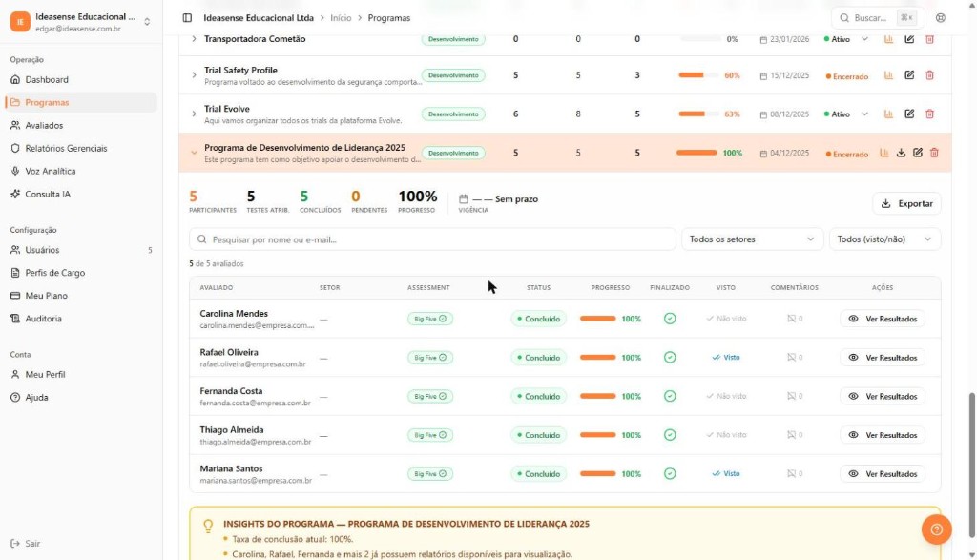Delete the Transportadora Cometão program

929,38
